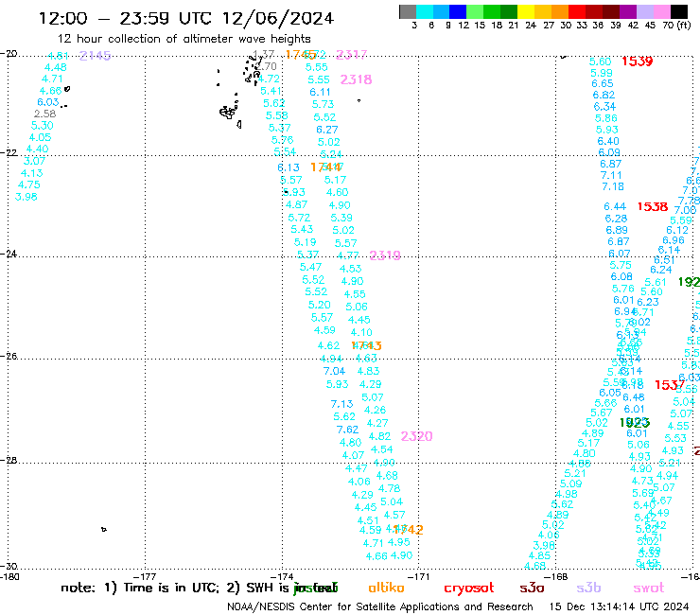Select the pink pass label 2317
700x615 pixels.
[351, 55]
